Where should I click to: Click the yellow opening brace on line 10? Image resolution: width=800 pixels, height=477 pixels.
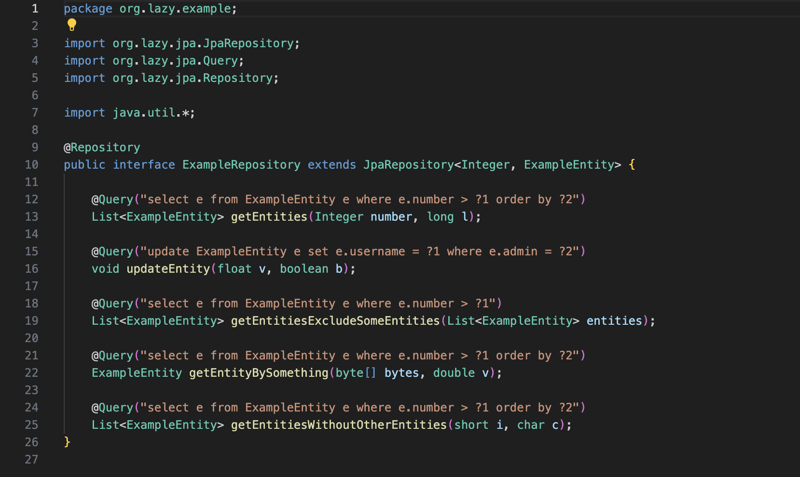[632, 165]
